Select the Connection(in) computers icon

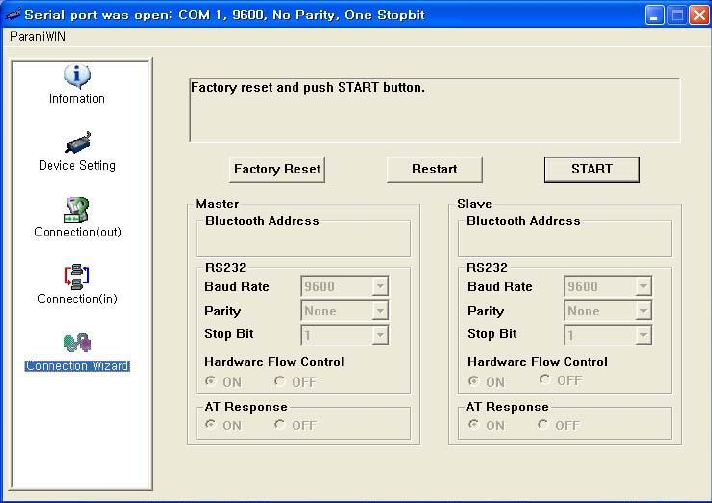click(77, 276)
